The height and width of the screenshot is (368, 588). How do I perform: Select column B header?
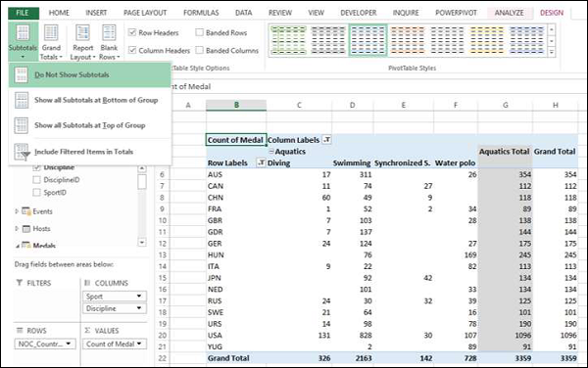tap(236, 105)
